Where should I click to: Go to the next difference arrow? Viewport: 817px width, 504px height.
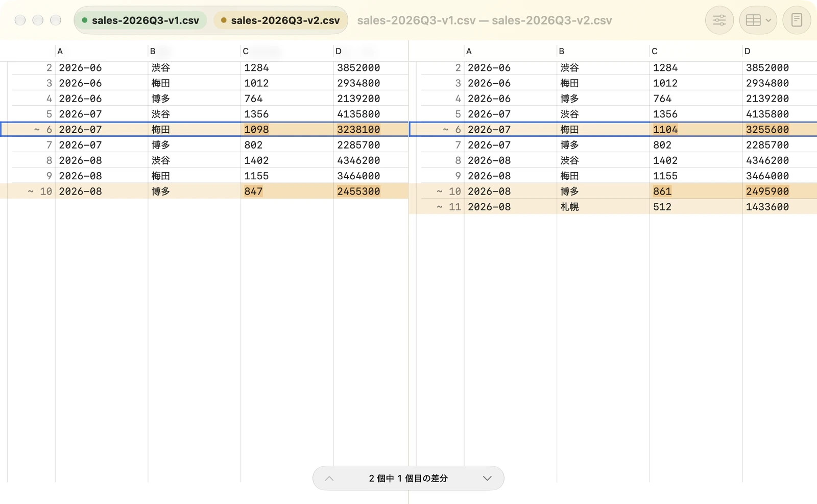487,478
